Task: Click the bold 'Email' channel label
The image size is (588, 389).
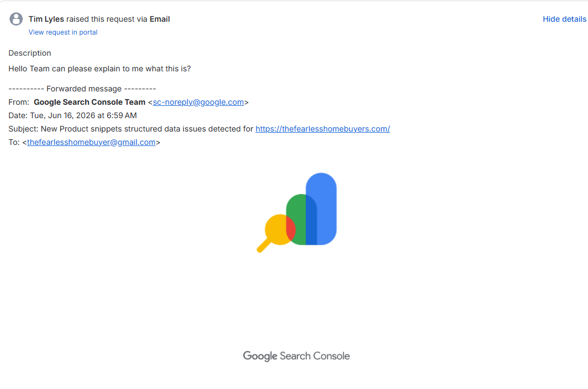Action: (x=160, y=19)
